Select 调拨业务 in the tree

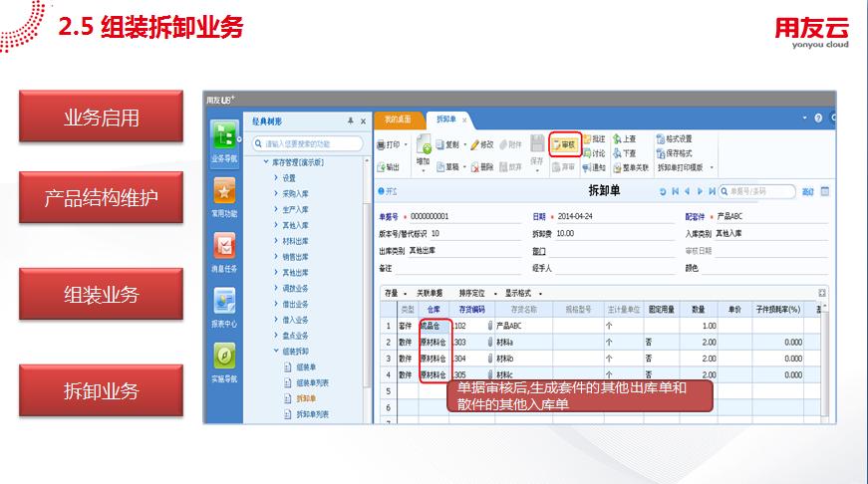coord(295,288)
